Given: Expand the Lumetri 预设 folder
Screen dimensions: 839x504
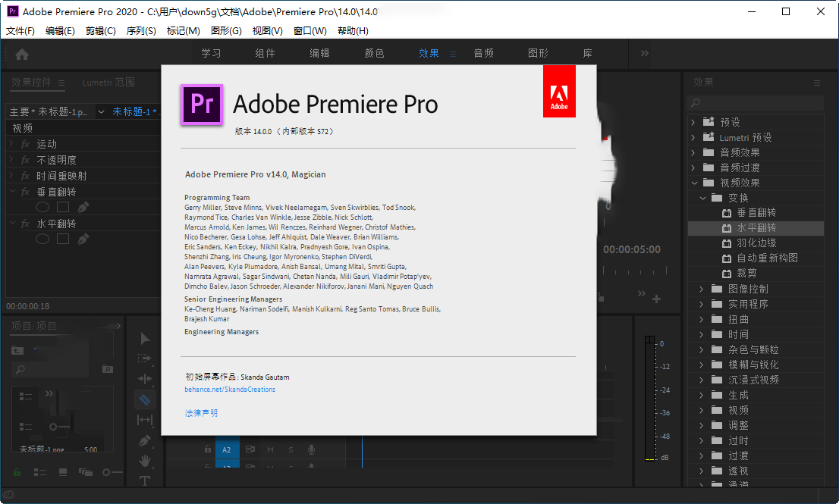Looking at the screenshot, I should [x=693, y=138].
